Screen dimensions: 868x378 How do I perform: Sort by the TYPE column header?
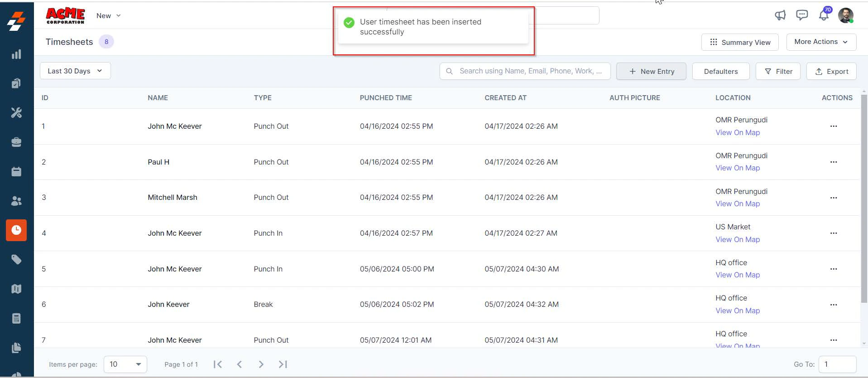[263, 98]
